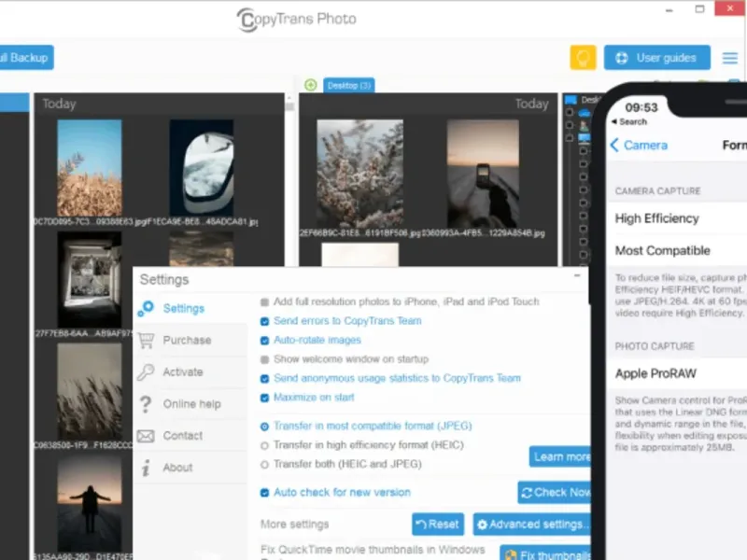Select the airplane window photo thumbnail
Viewport: 747px width, 560px height.
[202, 168]
